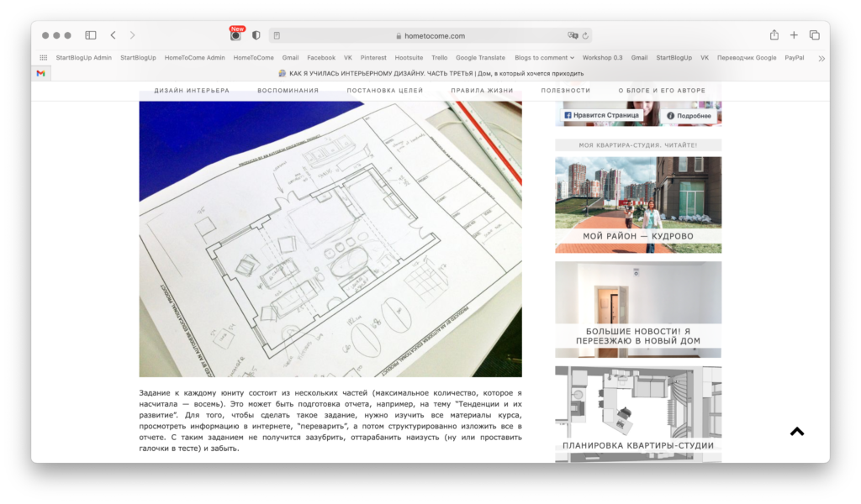Open the Reader view icon in address bar
The image size is (861, 504).
[x=277, y=36]
